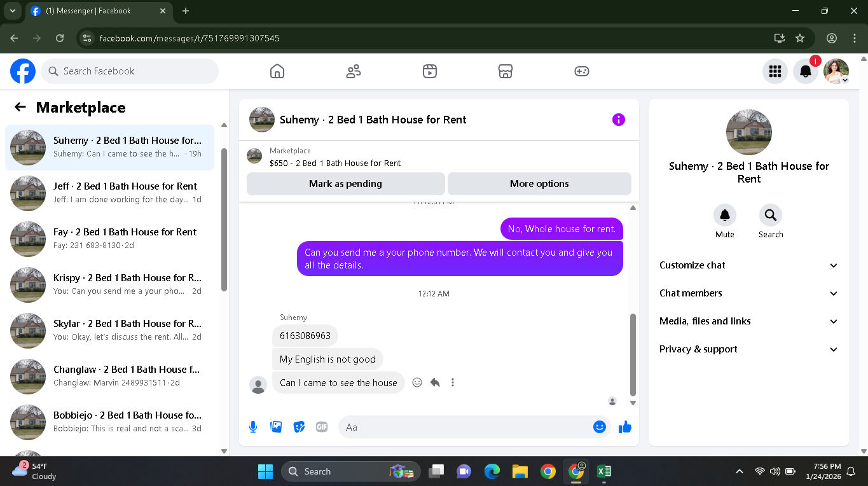Expand Chat members section

click(x=749, y=293)
